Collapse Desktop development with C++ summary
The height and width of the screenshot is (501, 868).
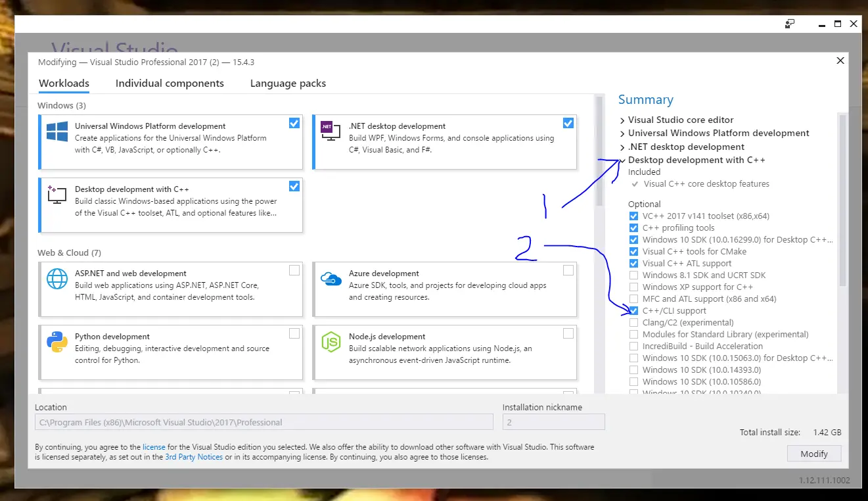[622, 160]
